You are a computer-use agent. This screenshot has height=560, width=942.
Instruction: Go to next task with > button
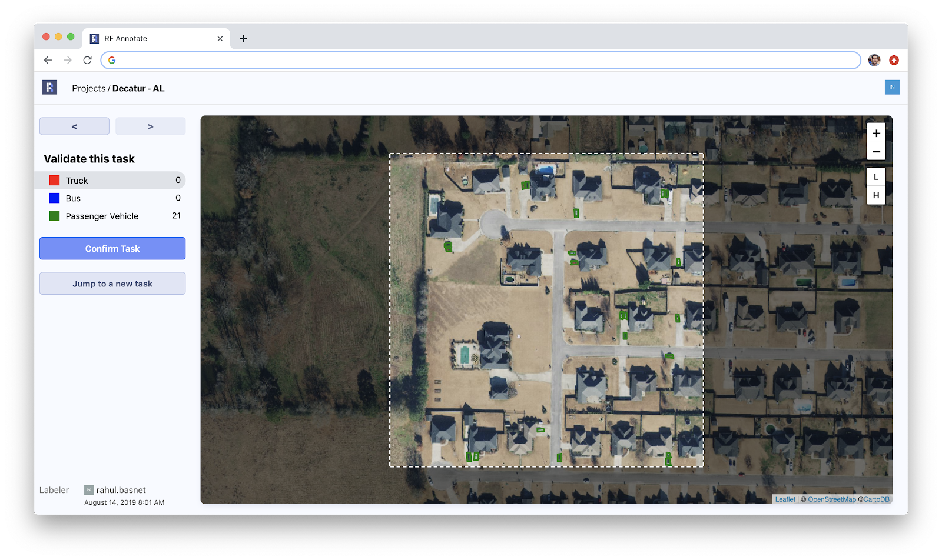pos(150,126)
